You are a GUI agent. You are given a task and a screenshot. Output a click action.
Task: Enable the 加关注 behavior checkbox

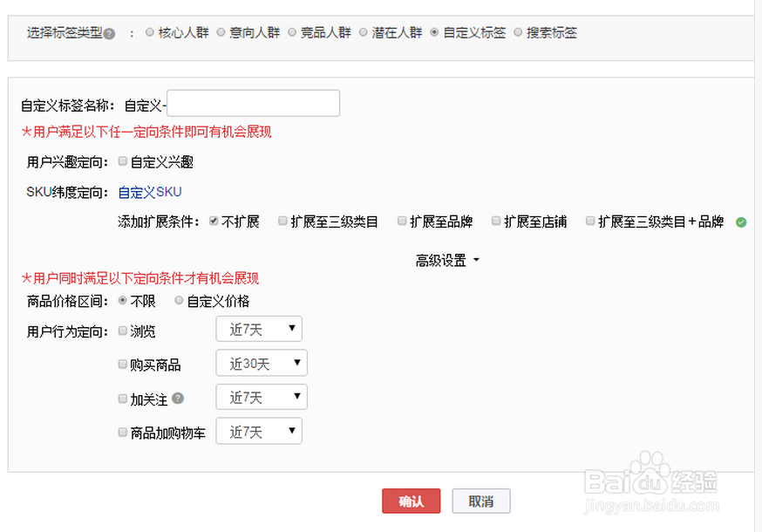coord(122,397)
